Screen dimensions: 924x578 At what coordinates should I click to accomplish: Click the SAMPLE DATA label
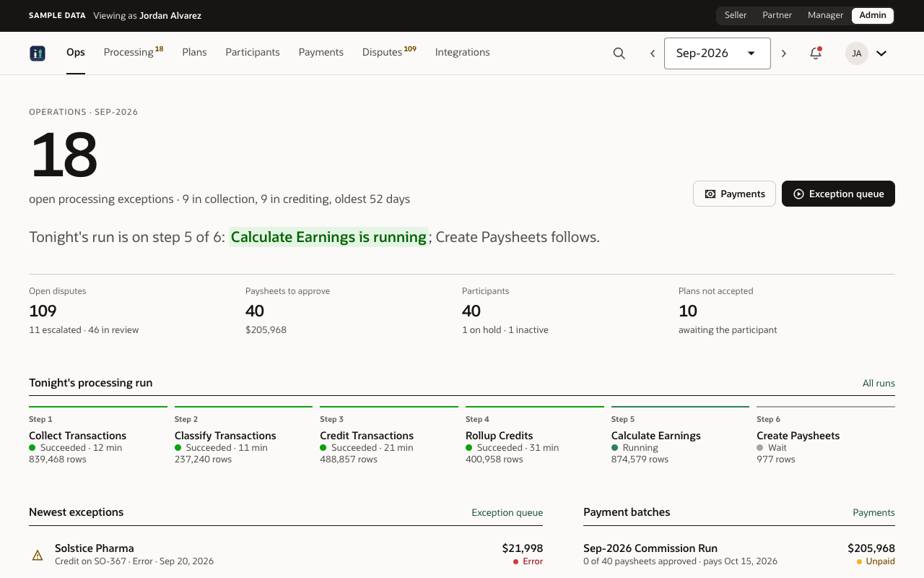pos(57,15)
